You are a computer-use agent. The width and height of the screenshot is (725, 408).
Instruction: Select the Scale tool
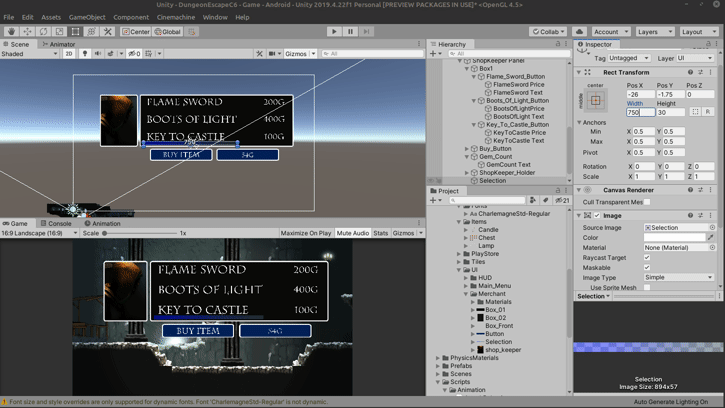coord(59,31)
